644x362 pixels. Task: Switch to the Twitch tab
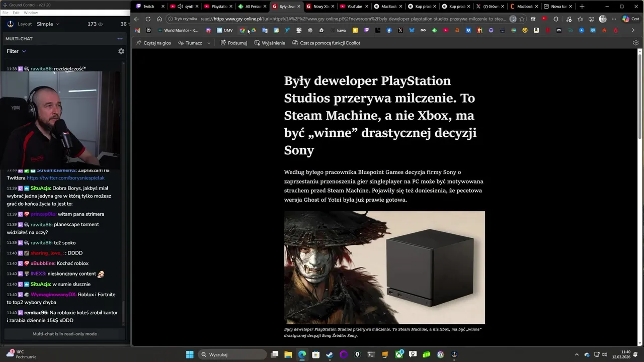148,7
